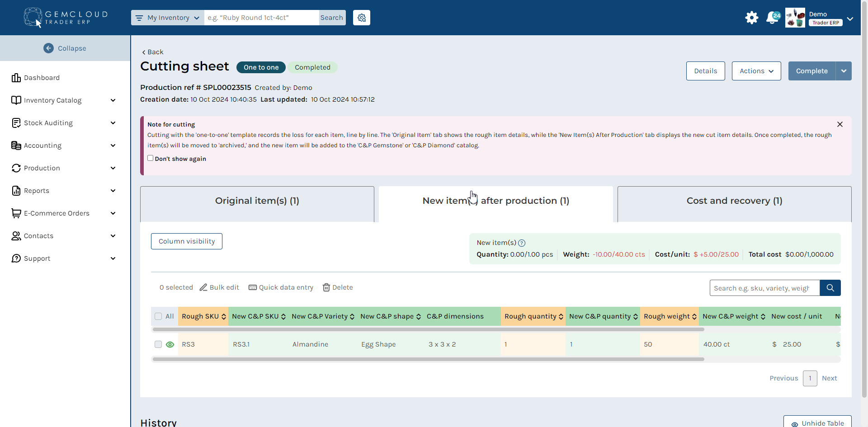Viewport: 868px width, 427px height.
Task: Open the My Inventory dropdown
Action: click(x=168, y=18)
